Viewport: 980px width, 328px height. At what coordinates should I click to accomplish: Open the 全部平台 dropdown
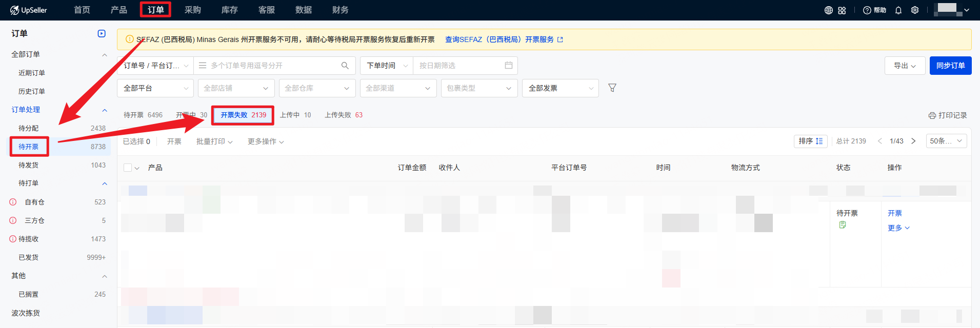[155, 88]
